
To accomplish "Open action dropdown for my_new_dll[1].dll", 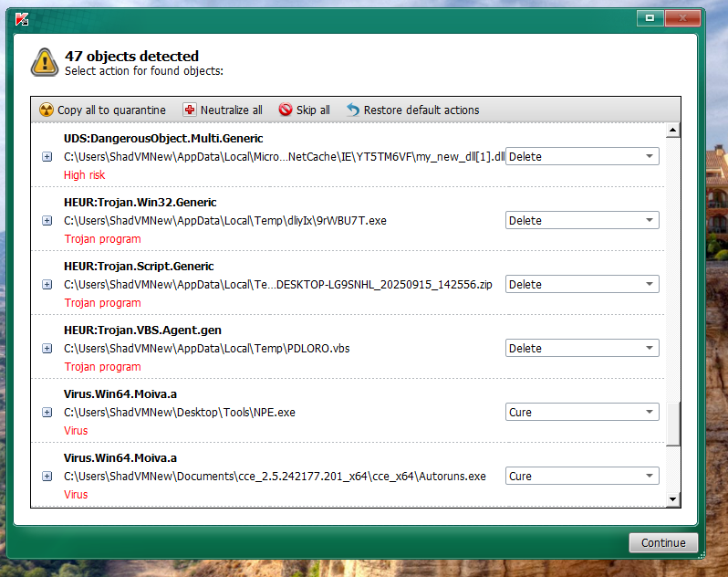I will tap(582, 156).
